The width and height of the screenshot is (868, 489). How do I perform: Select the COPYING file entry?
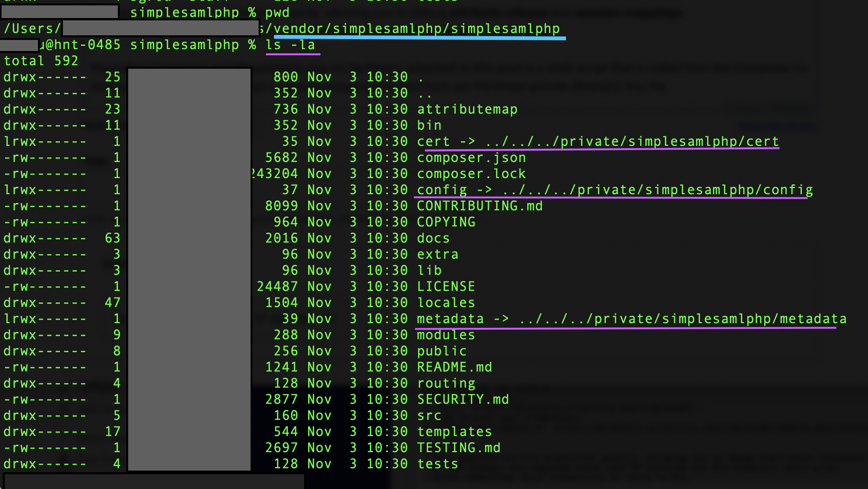[x=446, y=222]
